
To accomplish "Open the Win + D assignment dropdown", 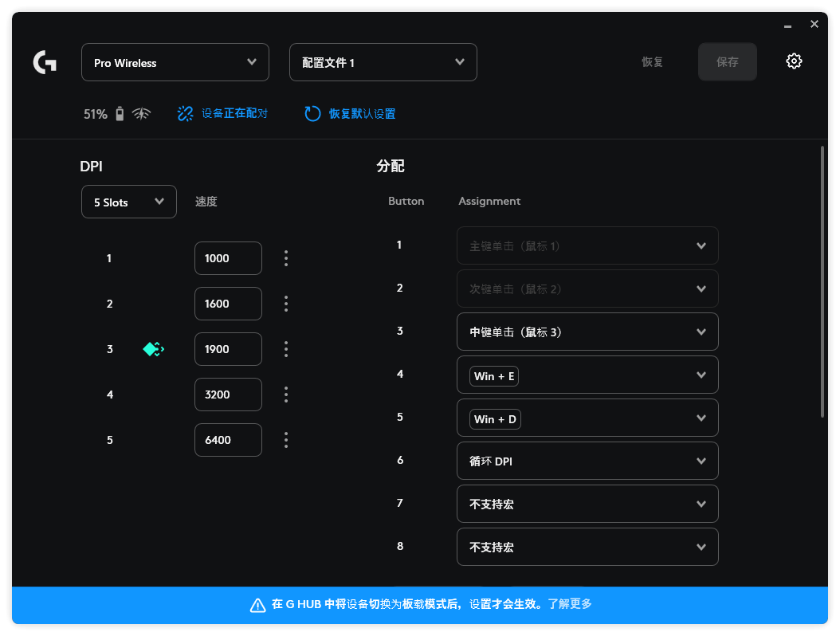I will (x=587, y=418).
